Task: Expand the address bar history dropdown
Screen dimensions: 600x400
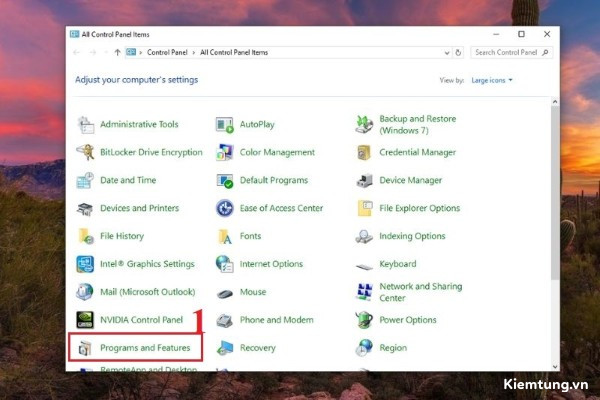Action: coord(447,53)
